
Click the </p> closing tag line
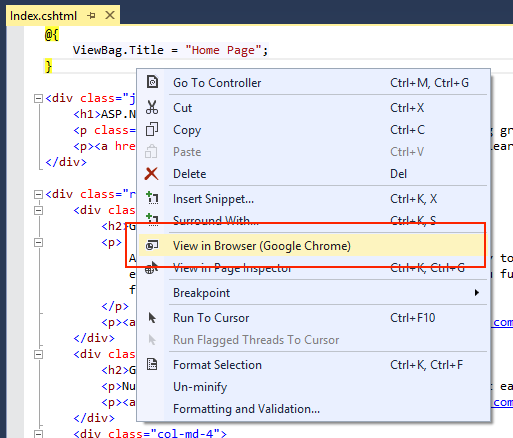[115, 306]
